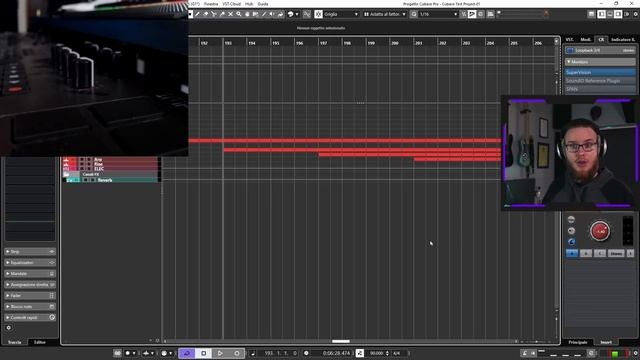Click the 4/4 time signature field

pyautogui.click(x=397, y=353)
